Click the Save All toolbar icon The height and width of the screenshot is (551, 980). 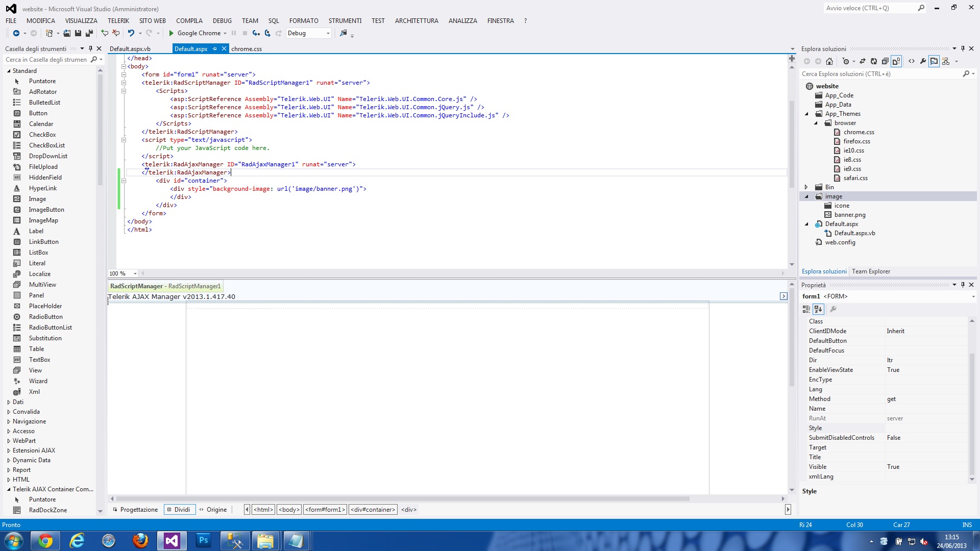(x=89, y=33)
